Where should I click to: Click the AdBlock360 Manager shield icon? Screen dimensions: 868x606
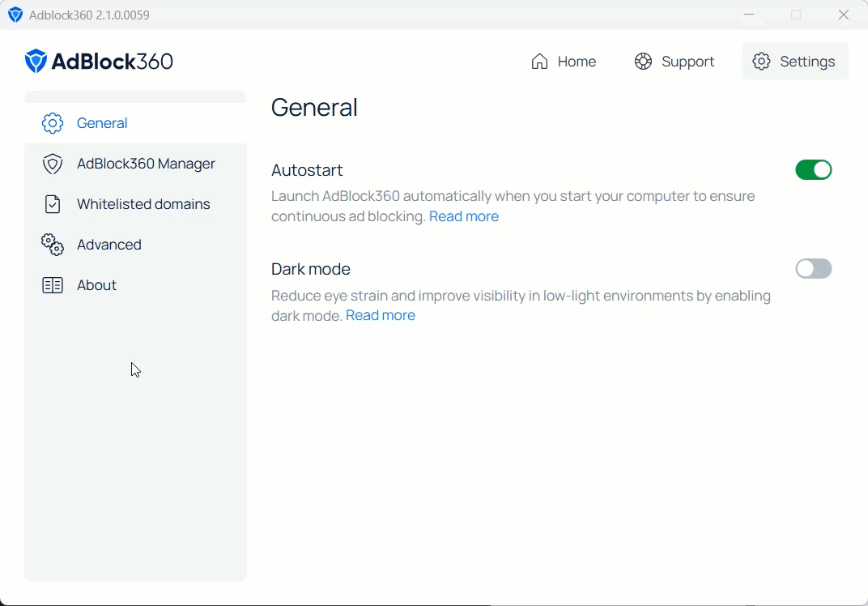[x=53, y=164]
